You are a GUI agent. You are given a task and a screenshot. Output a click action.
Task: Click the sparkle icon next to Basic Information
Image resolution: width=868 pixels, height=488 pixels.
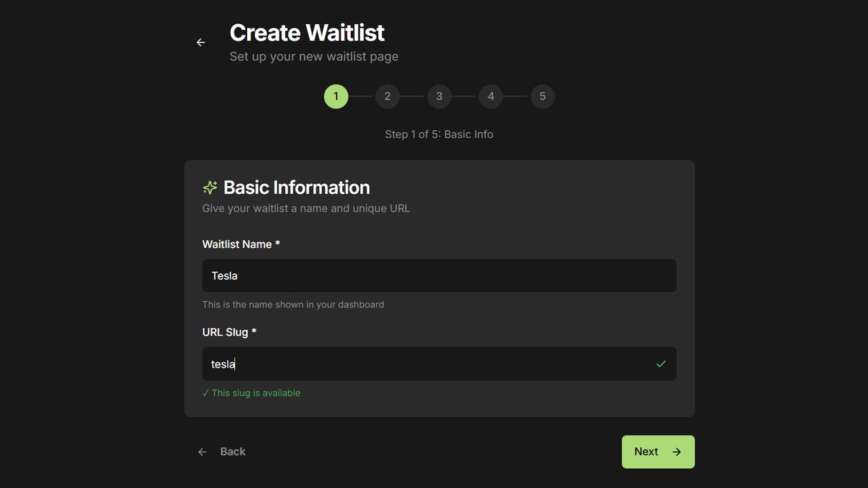coord(210,187)
